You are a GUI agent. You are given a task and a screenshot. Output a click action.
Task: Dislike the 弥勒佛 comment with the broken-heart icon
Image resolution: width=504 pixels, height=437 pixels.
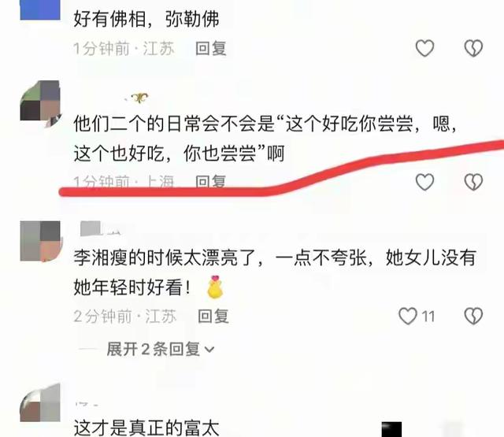(x=473, y=48)
